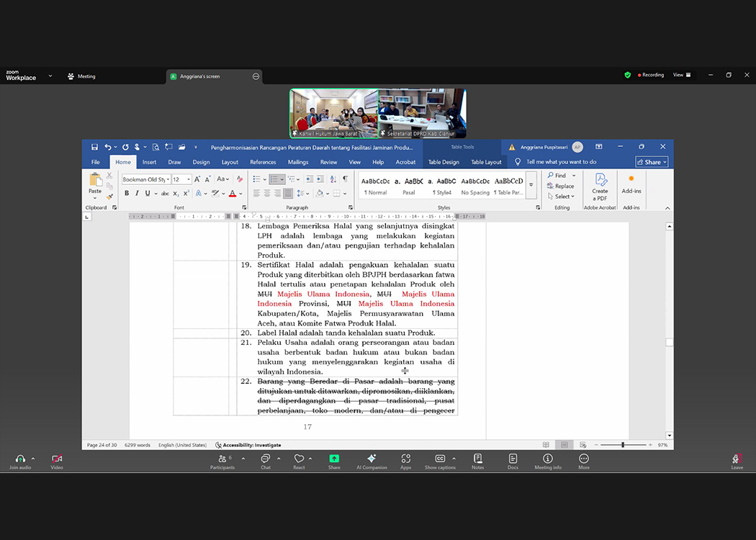Image resolution: width=756 pixels, height=540 pixels.
Task: Click the green Share screen icon in Zoom
Action: [334, 459]
